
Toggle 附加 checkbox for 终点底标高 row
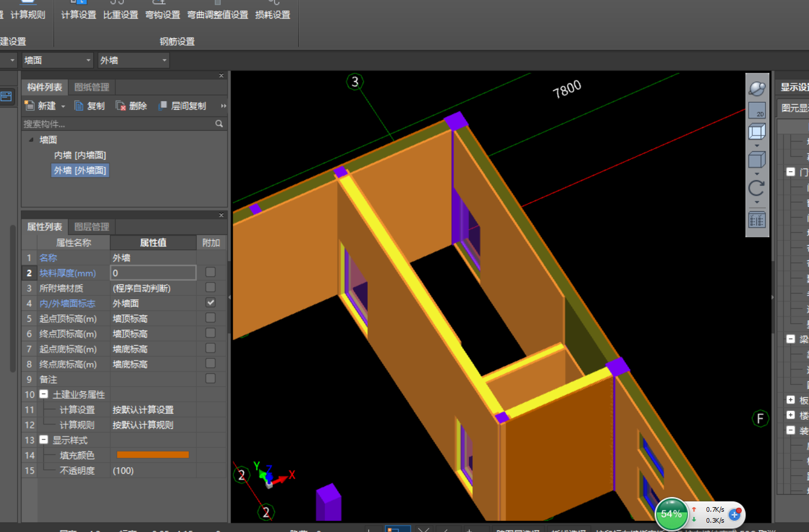[210, 363]
